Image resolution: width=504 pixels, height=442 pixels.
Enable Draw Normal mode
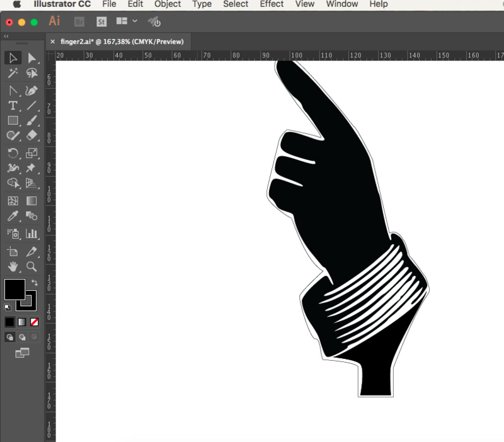9,337
